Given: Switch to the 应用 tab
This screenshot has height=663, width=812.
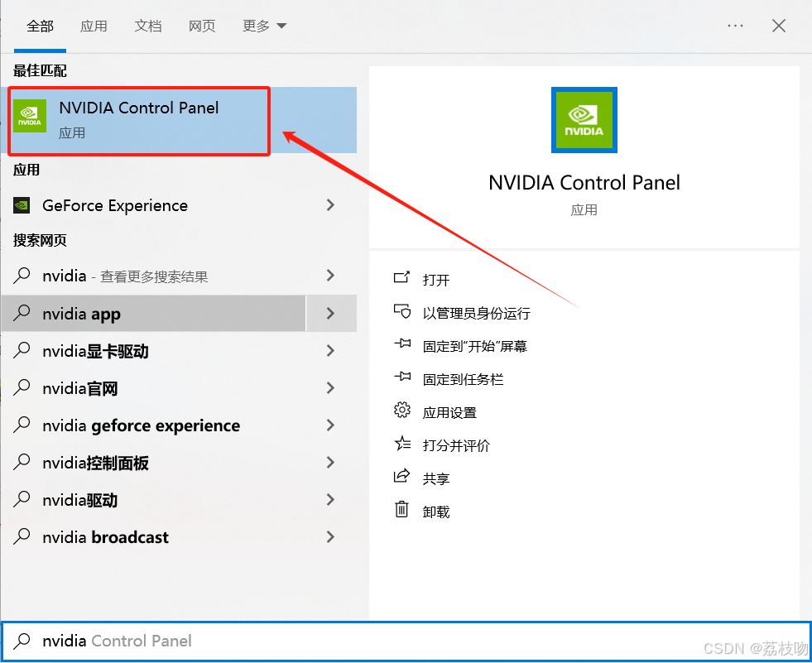Looking at the screenshot, I should pyautogui.click(x=94, y=26).
